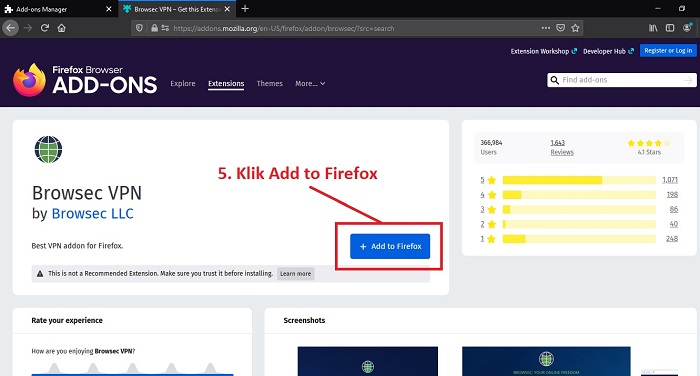Bookmark this page with the star icon
700x376 pixels.
[575, 28]
